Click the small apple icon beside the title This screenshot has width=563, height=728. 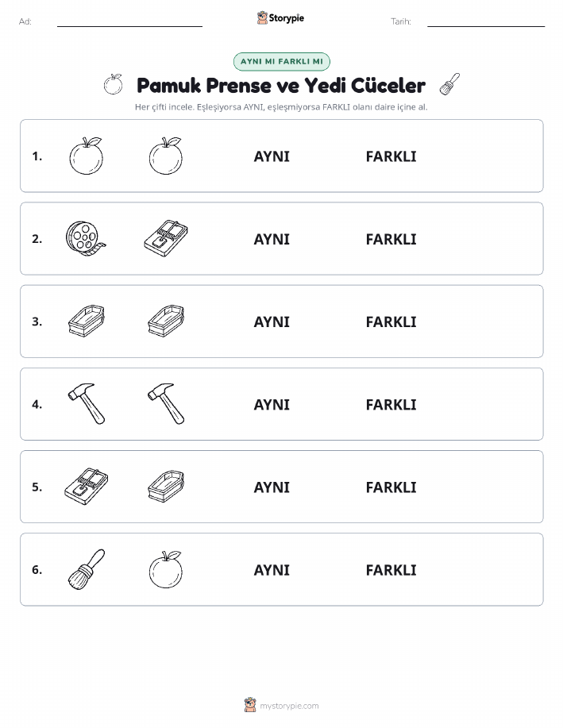[x=113, y=84]
